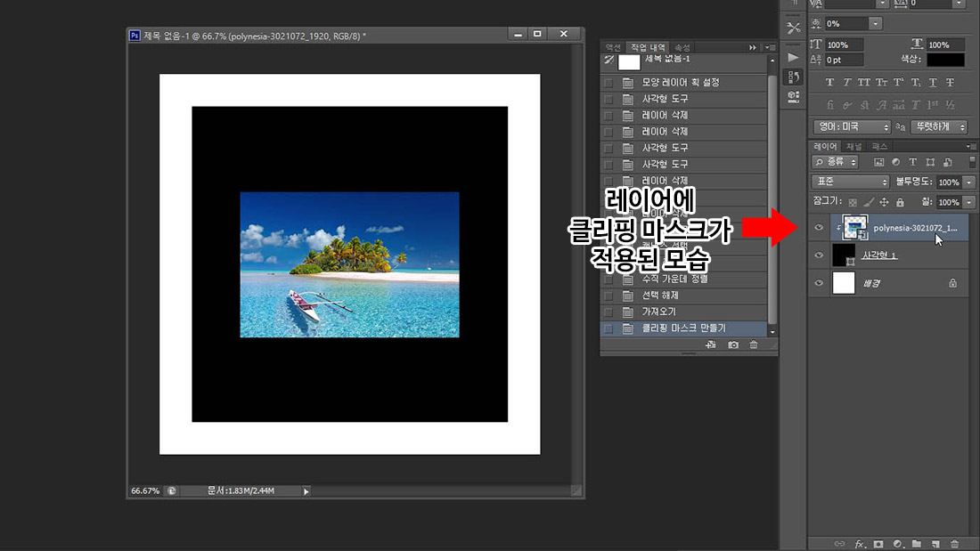Screen dimensions: 980x551
Task: Click 제목 없음-1 history snapshot thumbnail
Action: point(629,61)
